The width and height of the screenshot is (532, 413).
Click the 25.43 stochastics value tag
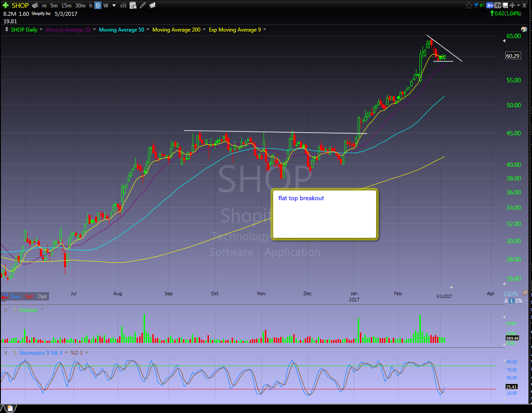point(512,387)
